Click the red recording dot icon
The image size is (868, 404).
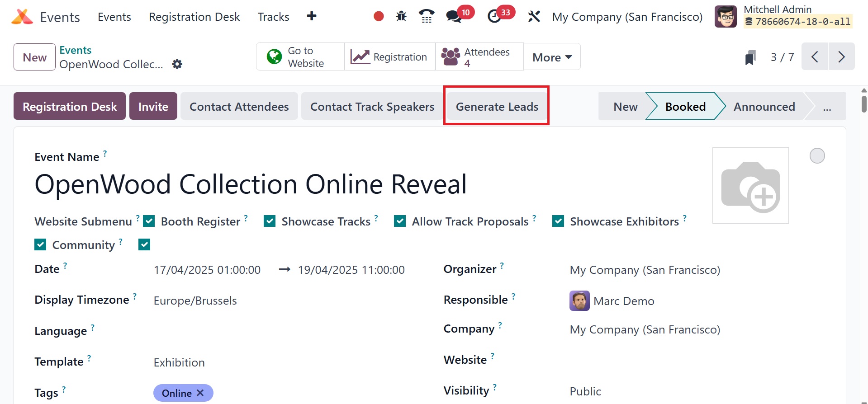[x=379, y=16]
